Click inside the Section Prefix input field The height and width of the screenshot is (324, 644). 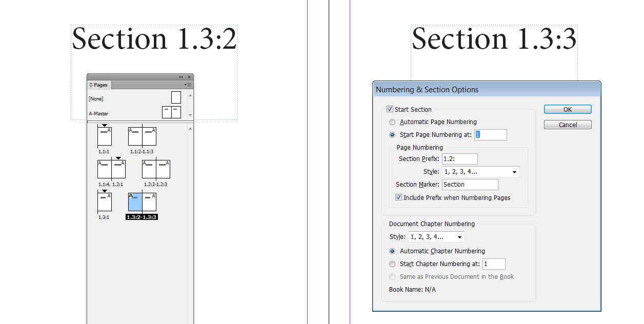click(459, 159)
